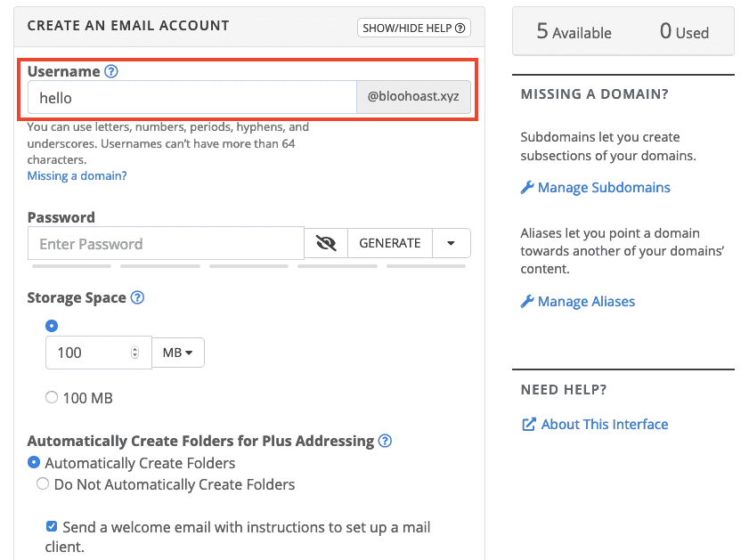Choose Do Not Automatically Create Folders

(43, 484)
